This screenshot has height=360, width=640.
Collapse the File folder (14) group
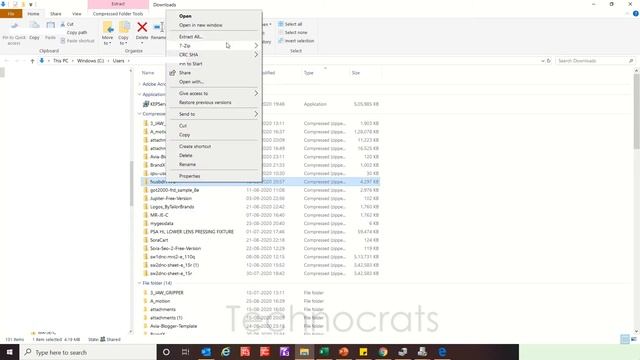140,283
